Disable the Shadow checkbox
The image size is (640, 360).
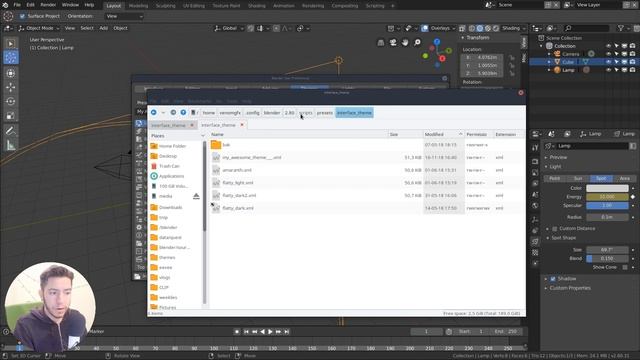[553, 279]
